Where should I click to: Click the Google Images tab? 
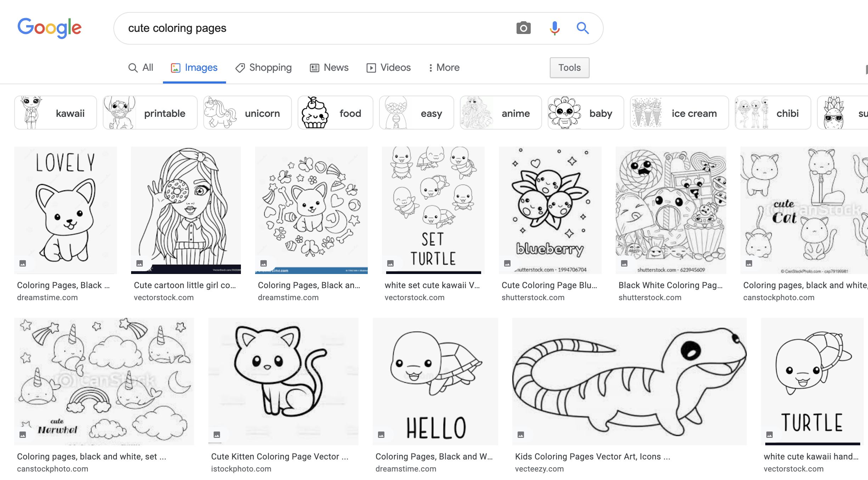coord(193,67)
